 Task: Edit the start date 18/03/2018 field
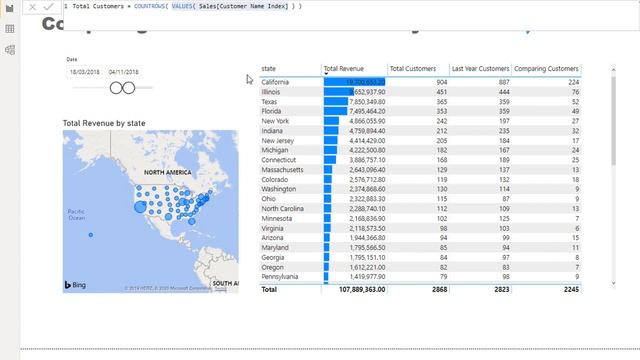pos(84,72)
